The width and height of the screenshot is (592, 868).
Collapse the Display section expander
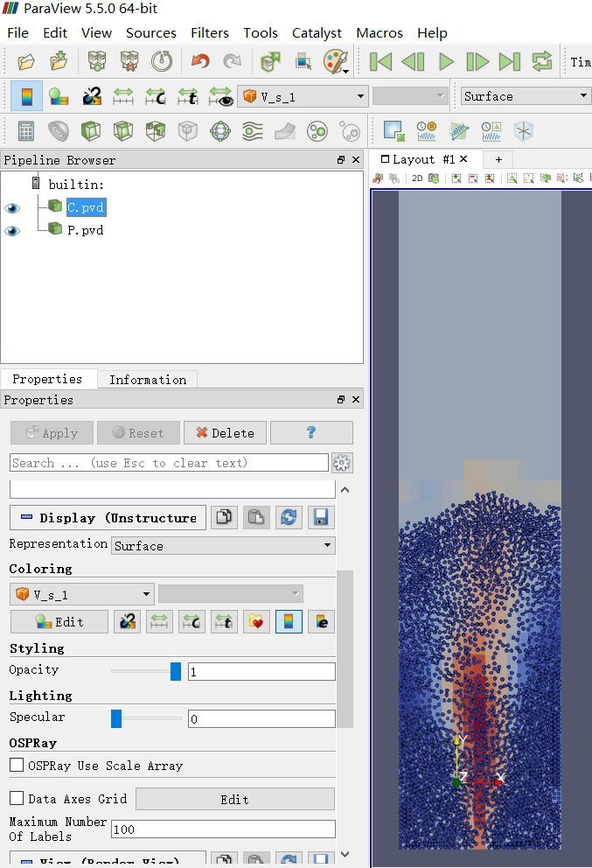26,518
